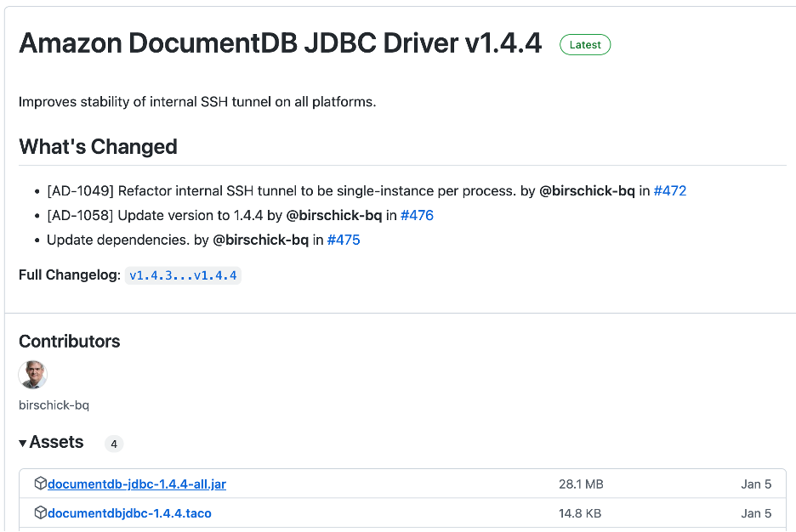The height and width of the screenshot is (532, 796).
Task: Open pull request #475
Action: coord(344,240)
